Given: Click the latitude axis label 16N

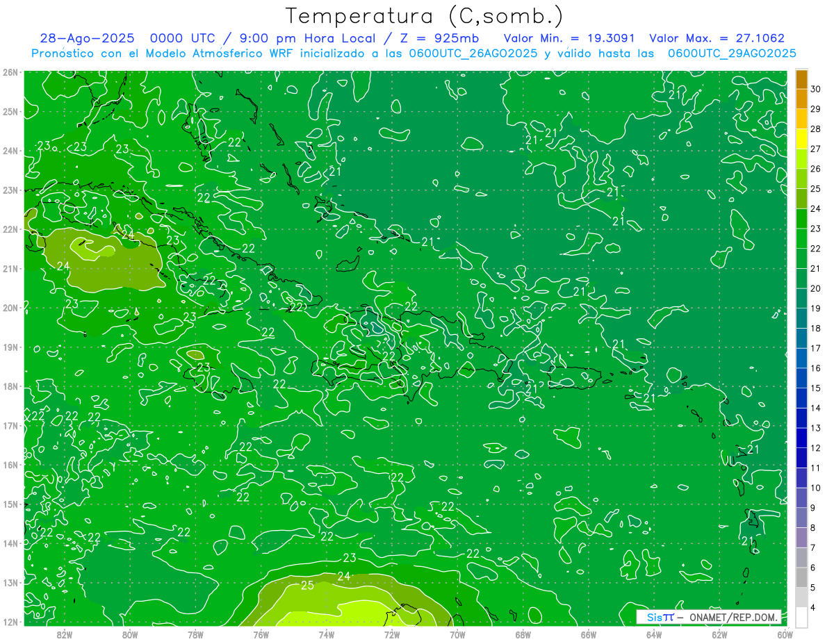Looking at the screenshot, I should click(x=10, y=465).
